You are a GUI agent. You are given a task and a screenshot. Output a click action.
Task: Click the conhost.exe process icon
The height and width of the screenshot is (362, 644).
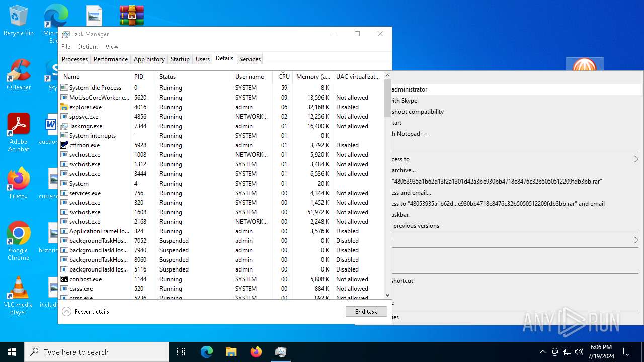pos(64,279)
